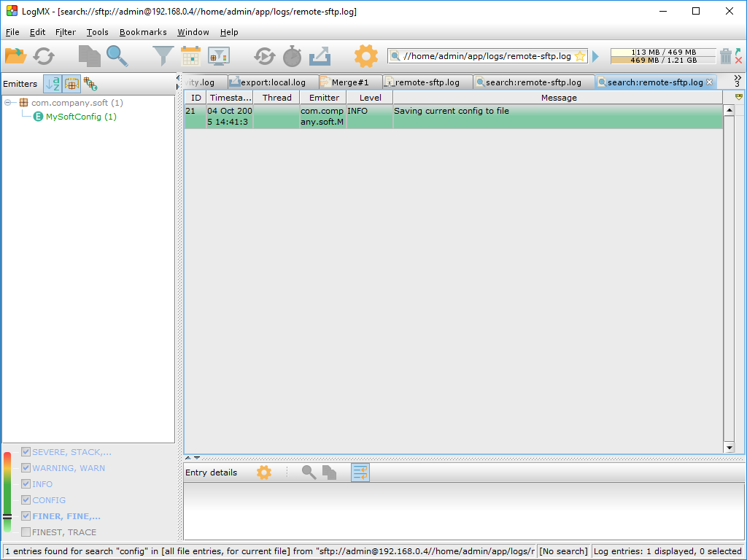Collapse the emitters panel with divider arrow

pyautogui.click(x=178, y=78)
